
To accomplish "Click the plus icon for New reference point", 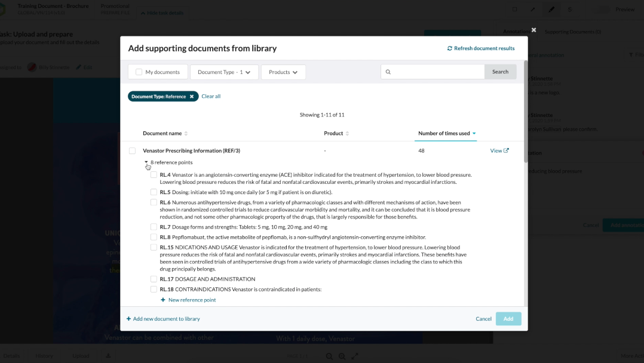I will point(163,300).
